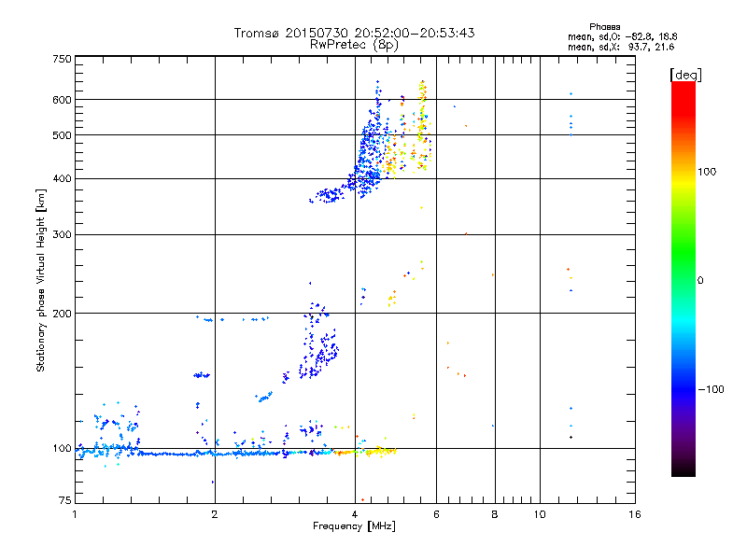
Task: Click the colorbar tick label '-100'
Action: pos(711,389)
